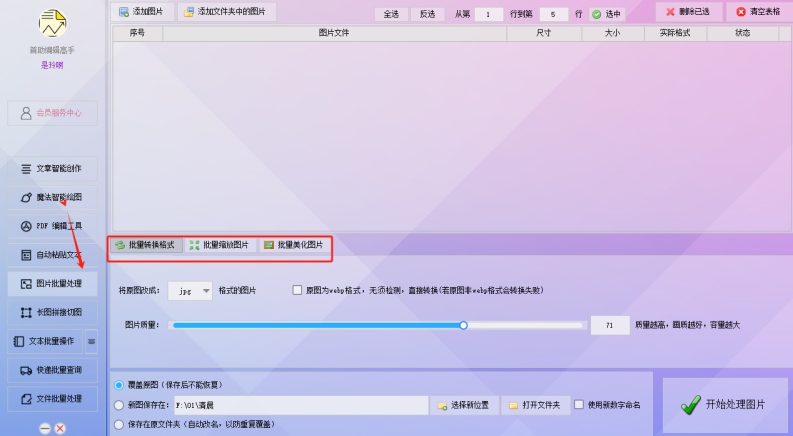
Task: Open 长图拼接切图 tool
Action: 53,313
